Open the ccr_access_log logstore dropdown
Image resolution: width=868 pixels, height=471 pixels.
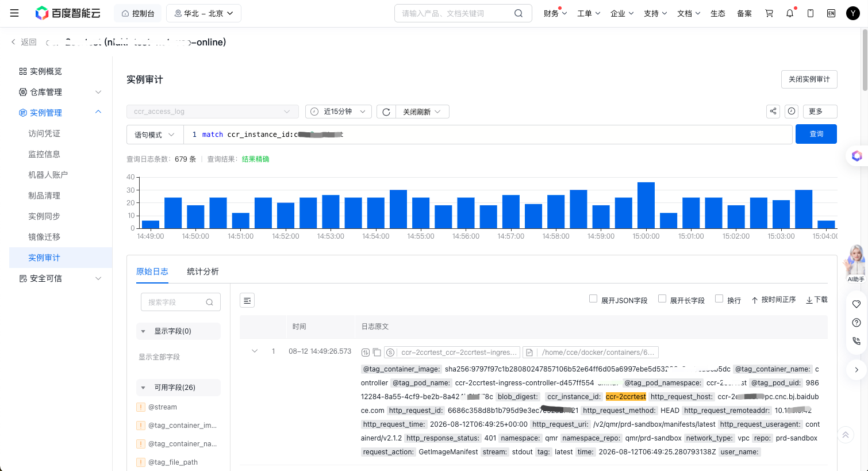(213, 112)
